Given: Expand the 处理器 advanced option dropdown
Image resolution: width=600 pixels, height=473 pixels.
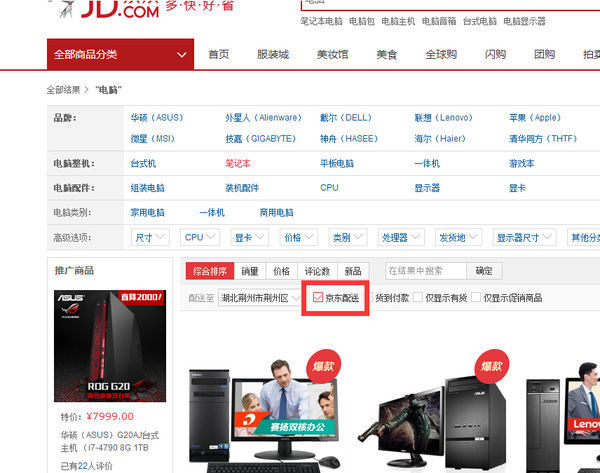Looking at the screenshot, I should 401,237.
